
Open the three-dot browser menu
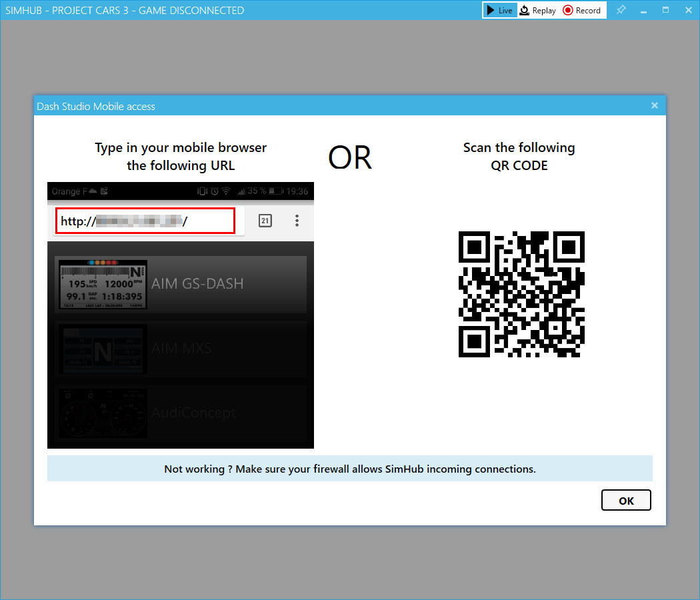pyautogui.click(x=297, y=221)
